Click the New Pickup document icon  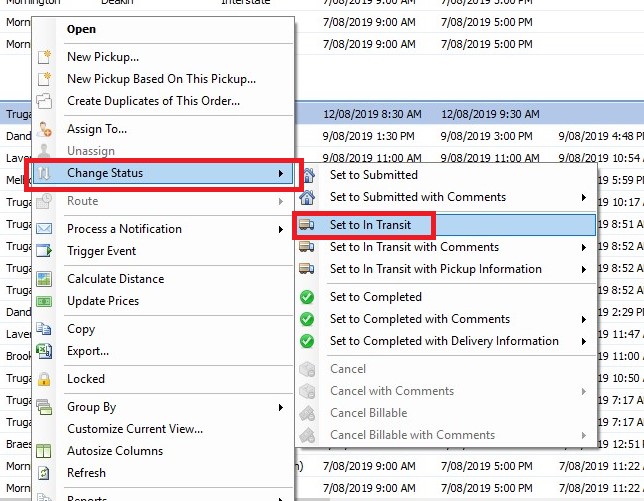point(44,57)
